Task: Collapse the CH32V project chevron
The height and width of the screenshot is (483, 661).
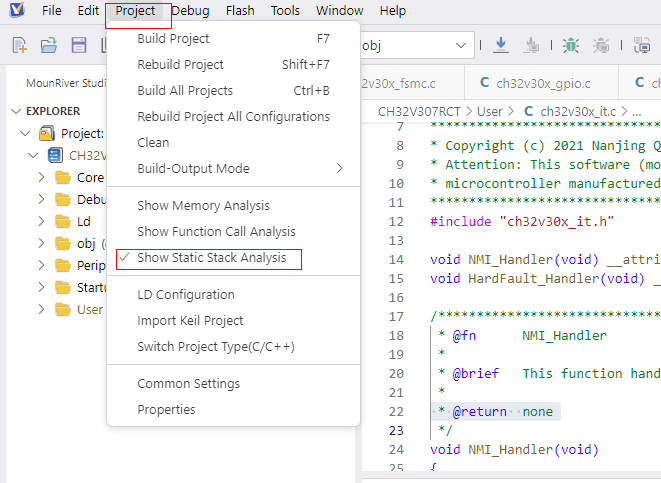Action: [33, 156]
